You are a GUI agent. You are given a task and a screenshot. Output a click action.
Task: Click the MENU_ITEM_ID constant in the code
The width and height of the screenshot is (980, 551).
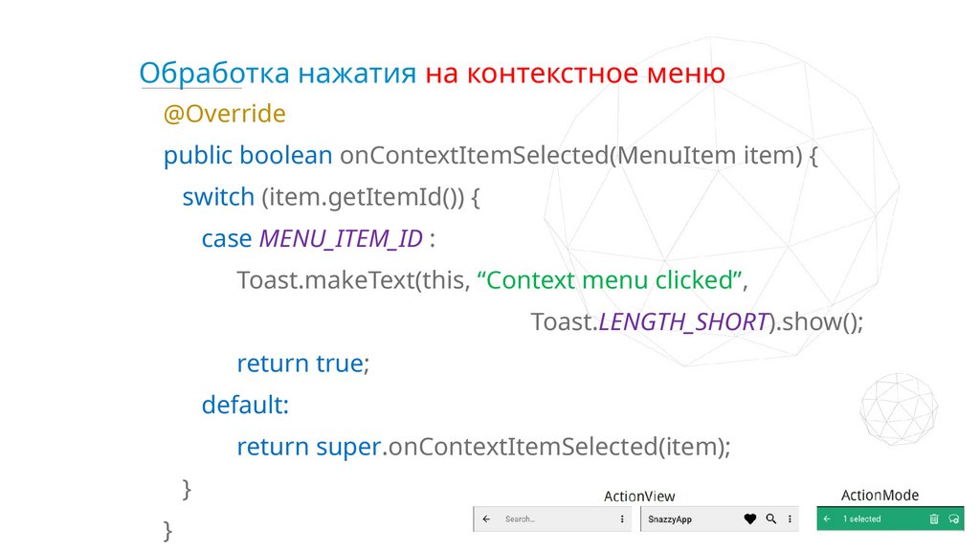tap(340, 239)
